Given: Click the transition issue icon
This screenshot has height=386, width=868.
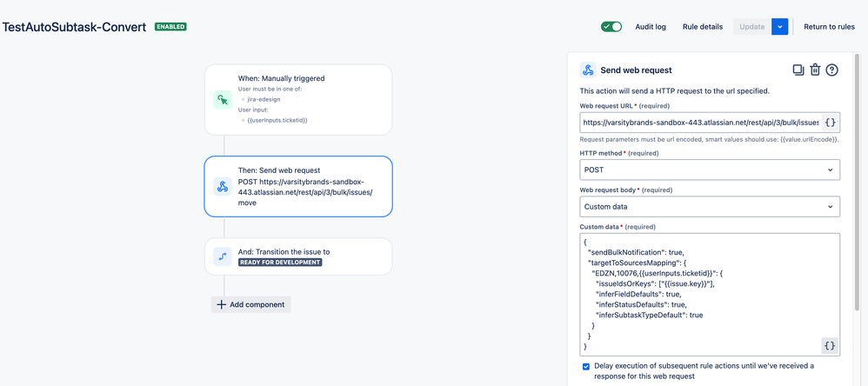Looking at the screenshot, I should pos(223,256).
